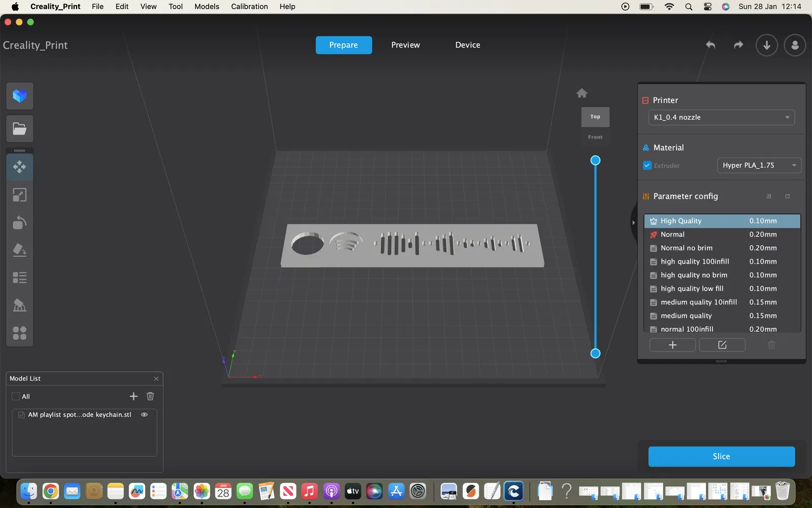Delete models with Model List trash icon
812x508 pixels.
[150, 396]
